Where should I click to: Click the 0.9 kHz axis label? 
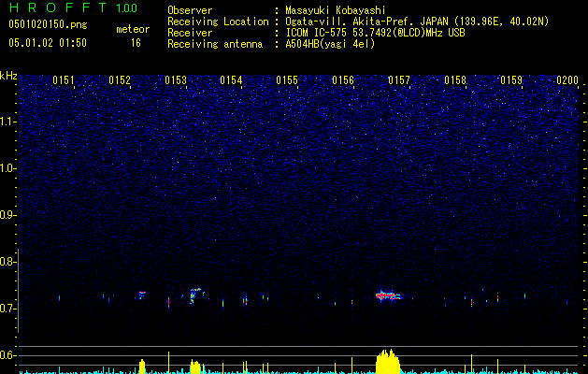[7, 215]
